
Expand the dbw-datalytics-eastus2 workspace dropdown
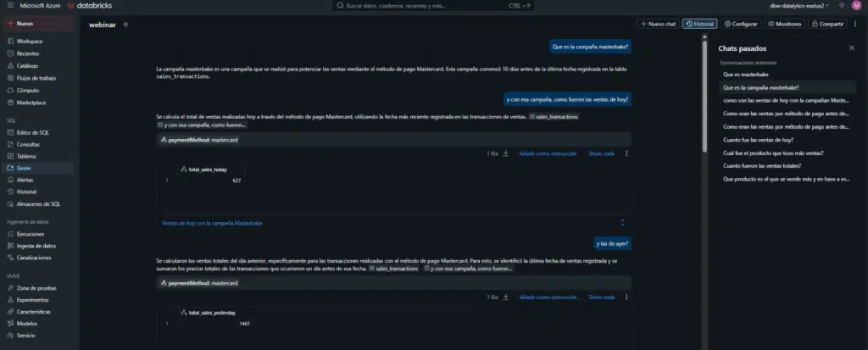793,5
